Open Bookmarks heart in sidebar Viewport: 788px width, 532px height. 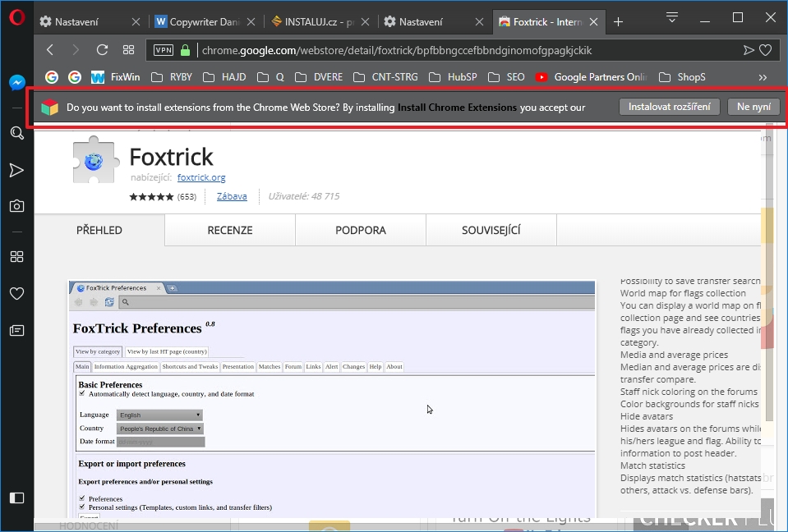pyautogui.click(x=16, y=294)
